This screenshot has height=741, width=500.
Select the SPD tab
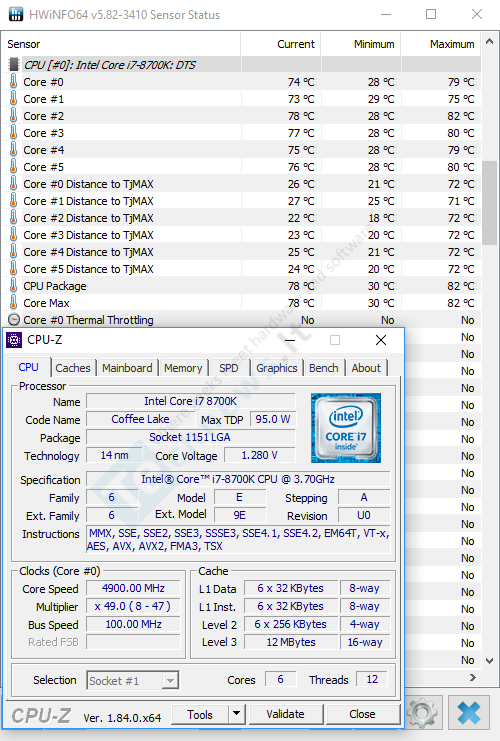[229, 368]
